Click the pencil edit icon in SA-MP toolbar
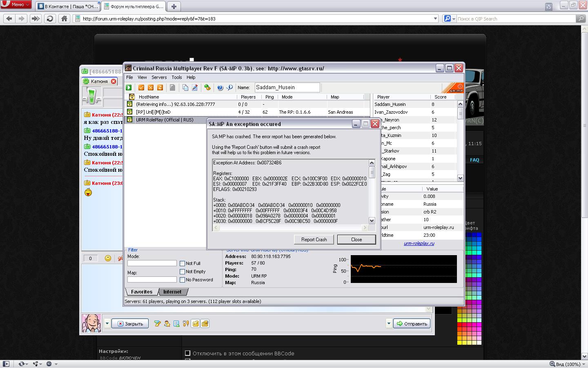Image resolution: width=588 pixels, height=368 pixels. click(195, 88)
